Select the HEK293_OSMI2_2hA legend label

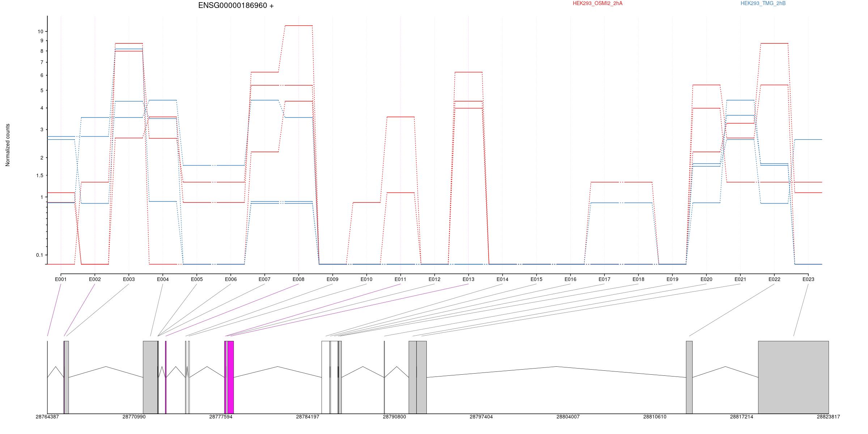click(x=597, y=3)
